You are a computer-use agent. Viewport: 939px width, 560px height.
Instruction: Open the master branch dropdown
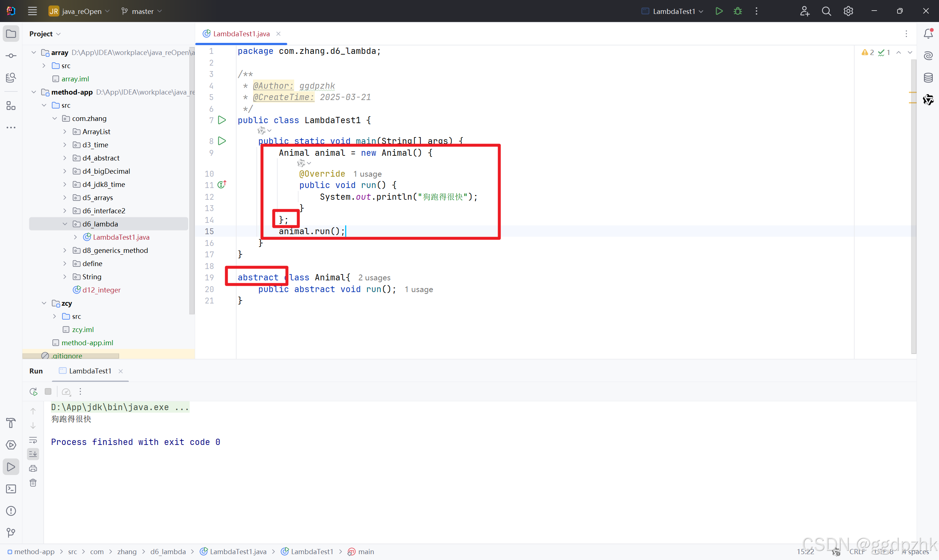(142, 11)
